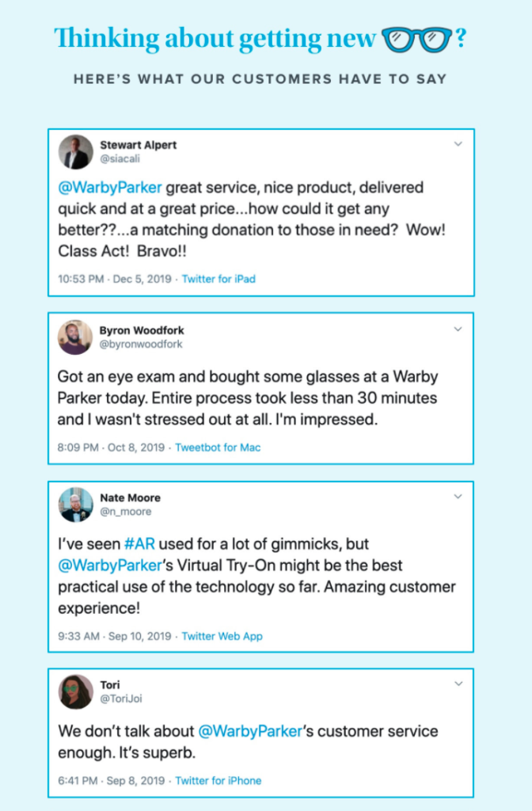Open the Tweetbot for Mac link
This screenshot has width=532, height=811.
pyautogui.click(x=216, y=446)
